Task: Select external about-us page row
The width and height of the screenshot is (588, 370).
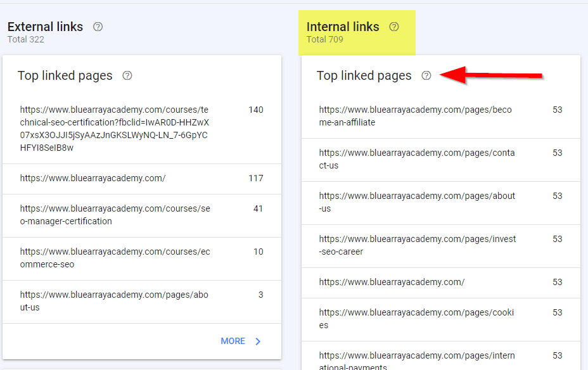Action: click(142, 302)
